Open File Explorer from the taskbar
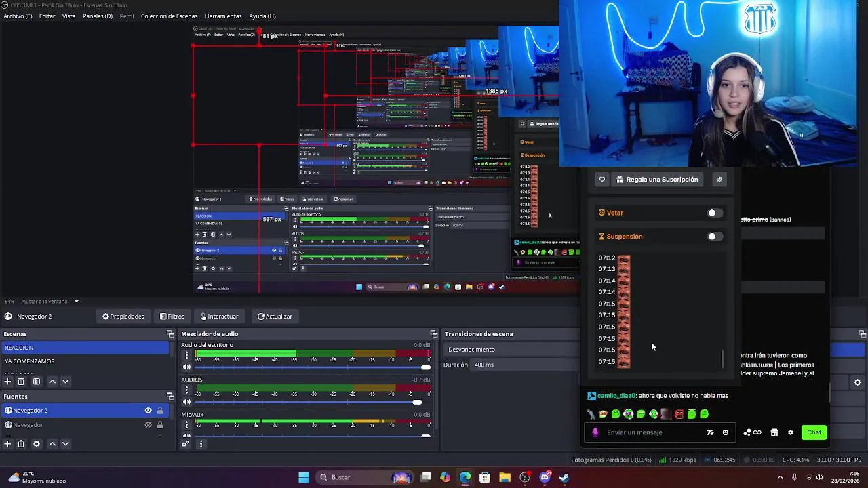This screenshot has height=488, width=868. tap(505, 477)
